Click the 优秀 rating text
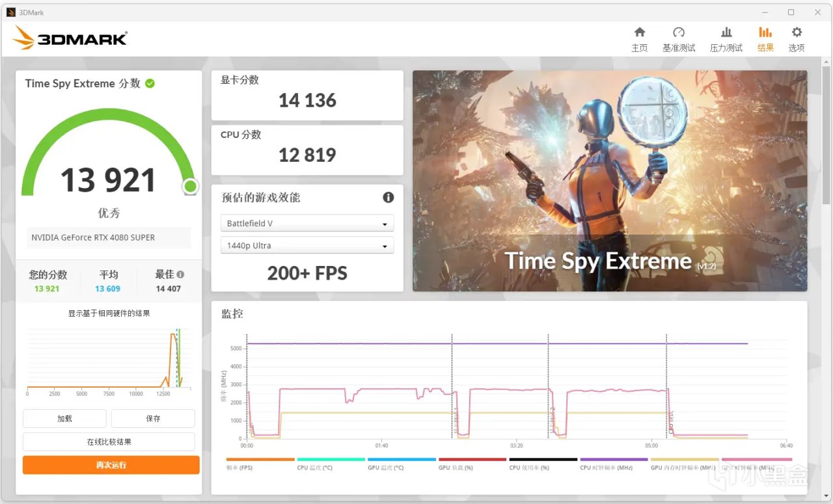The height and width of the screenshot is (504, 833). [x=109, y=213]
